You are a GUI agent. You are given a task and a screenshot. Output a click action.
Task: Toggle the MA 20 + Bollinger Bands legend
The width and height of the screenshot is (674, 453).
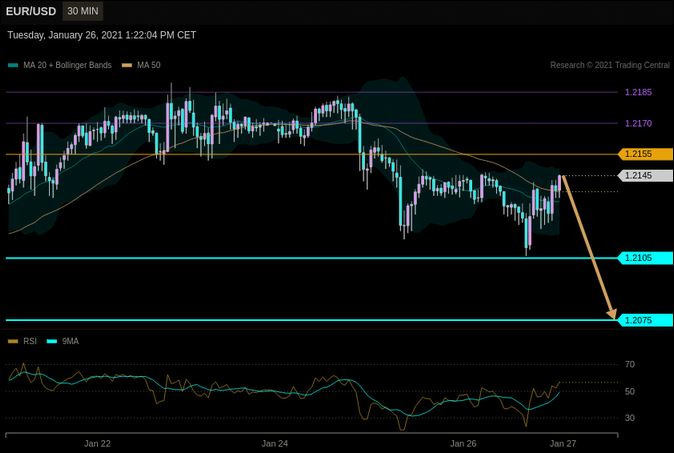click(60, 65)
